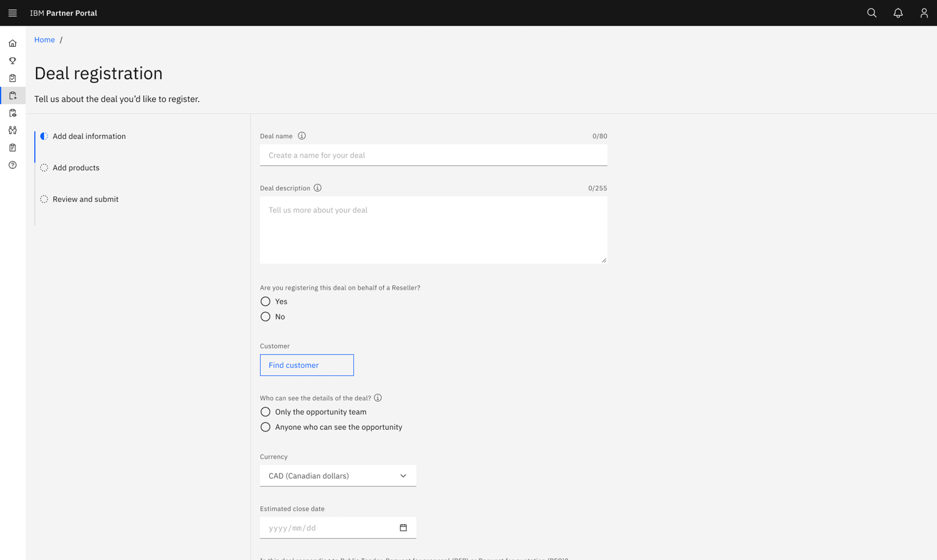Open the completed tasks clipboard icon
Viewport: 937px width, 560px height.
[12, 78]
